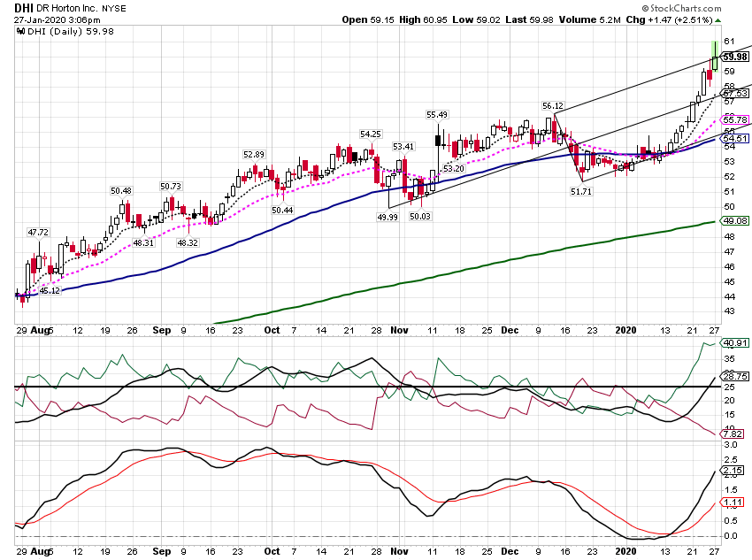Click the green up arrow after Chg

(718, 20)
